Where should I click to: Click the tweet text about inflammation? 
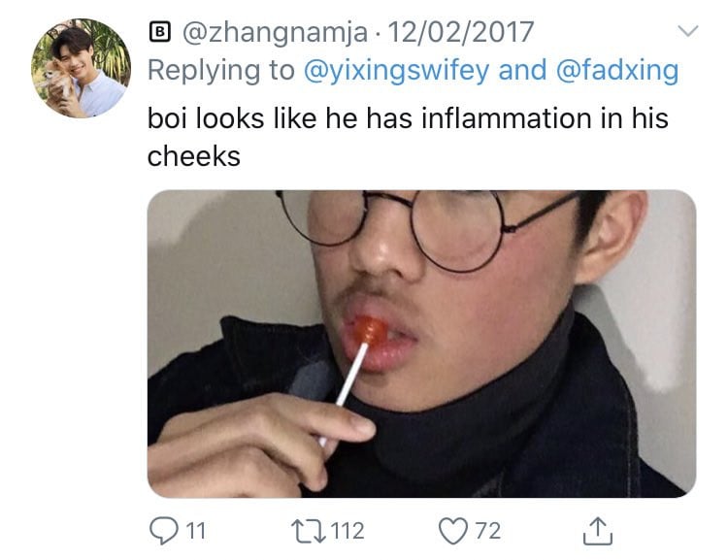(408, 137)
